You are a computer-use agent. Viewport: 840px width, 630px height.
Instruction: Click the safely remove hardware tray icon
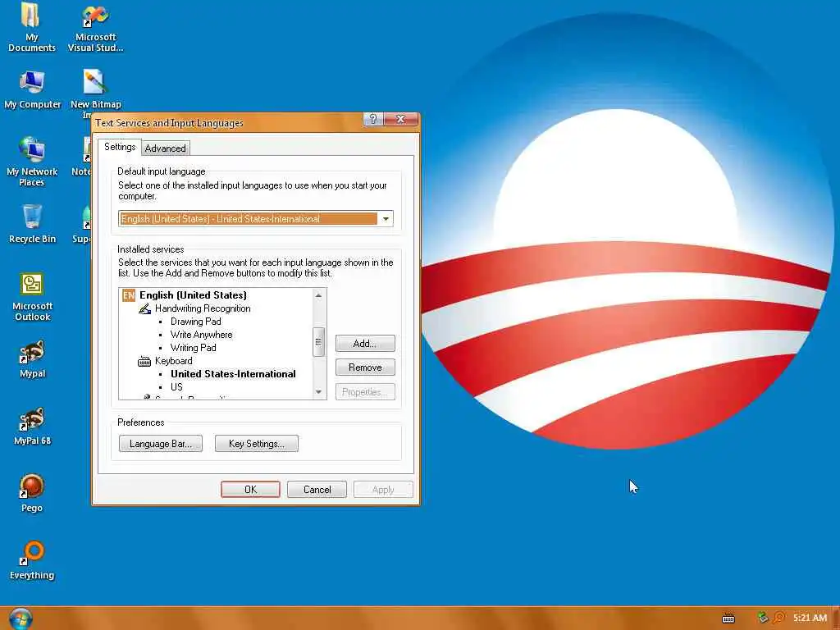762,618
